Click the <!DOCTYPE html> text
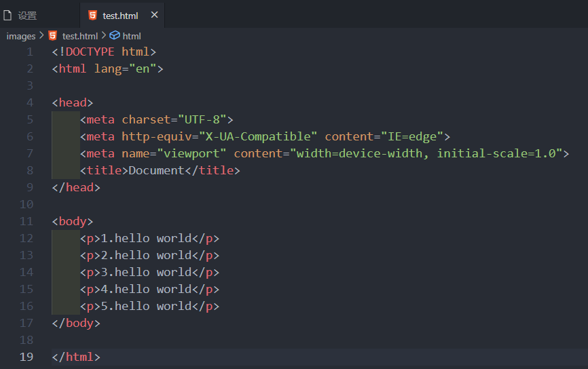588x369 pixels. tap(104, 52)
